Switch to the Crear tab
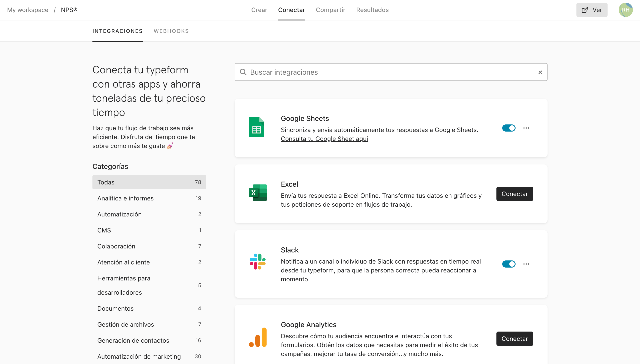The image size is (640, 364). [259, 10]
